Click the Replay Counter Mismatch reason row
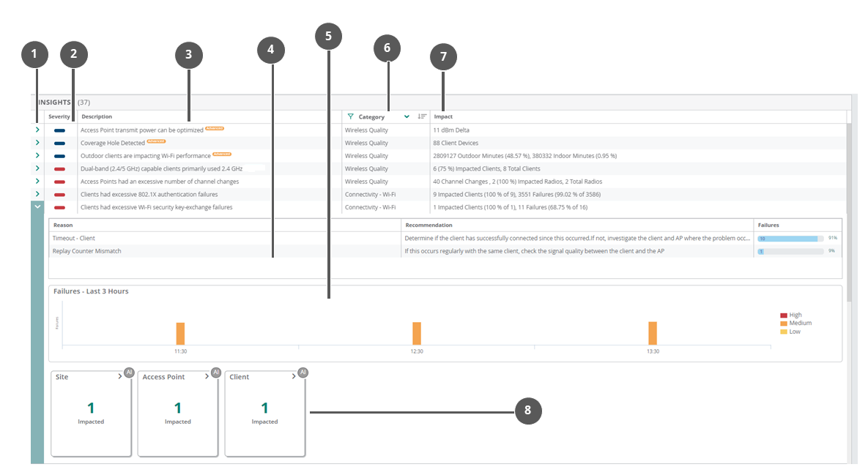 pos(445,250)
